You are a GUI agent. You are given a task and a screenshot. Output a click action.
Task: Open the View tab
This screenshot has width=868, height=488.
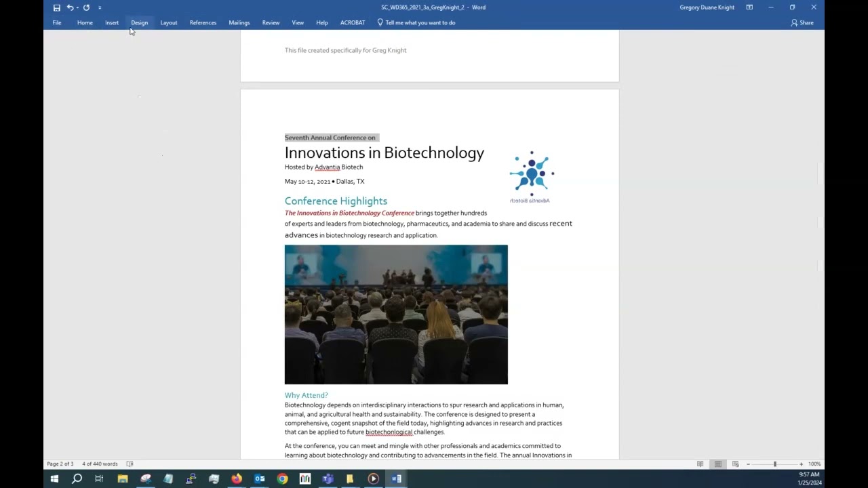pos(298,22)
